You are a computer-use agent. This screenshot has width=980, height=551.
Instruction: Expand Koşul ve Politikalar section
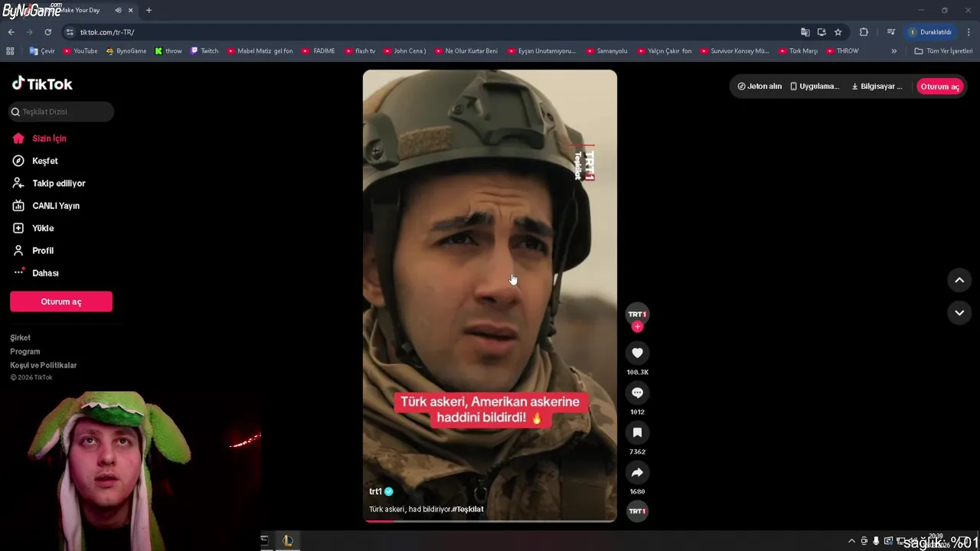(44, 365)
